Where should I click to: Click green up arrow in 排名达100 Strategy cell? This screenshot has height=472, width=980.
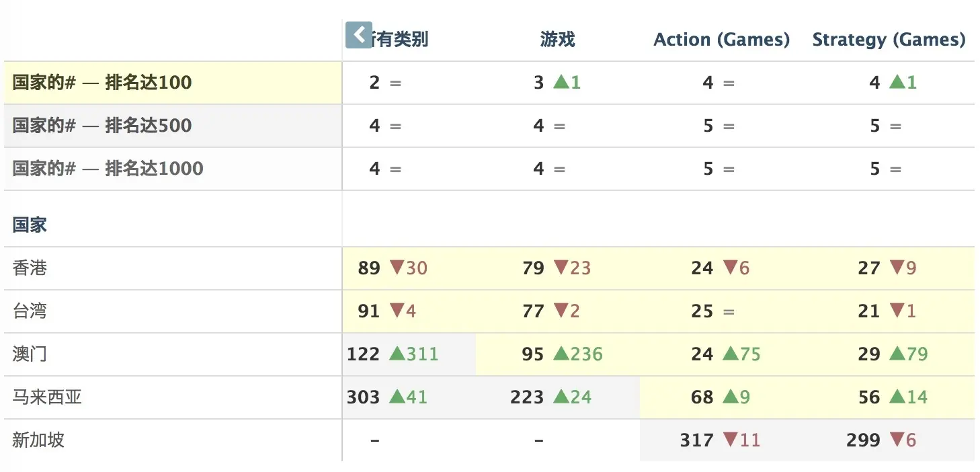point(897,82)
